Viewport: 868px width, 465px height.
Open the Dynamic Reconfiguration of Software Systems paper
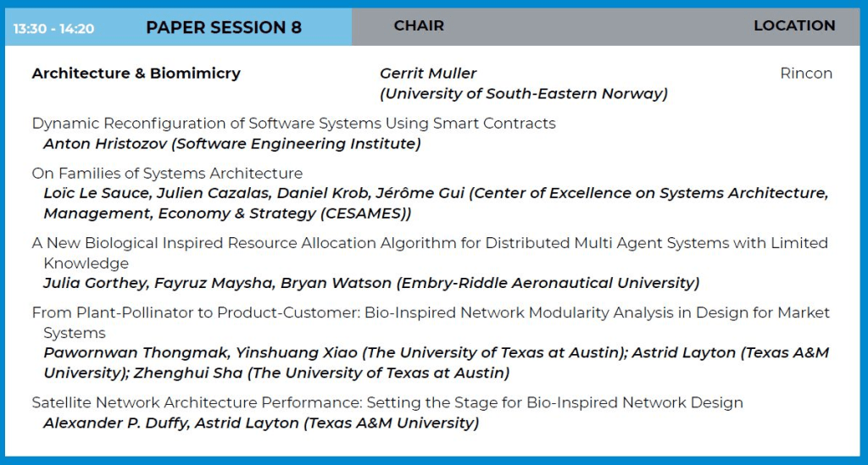293,124
